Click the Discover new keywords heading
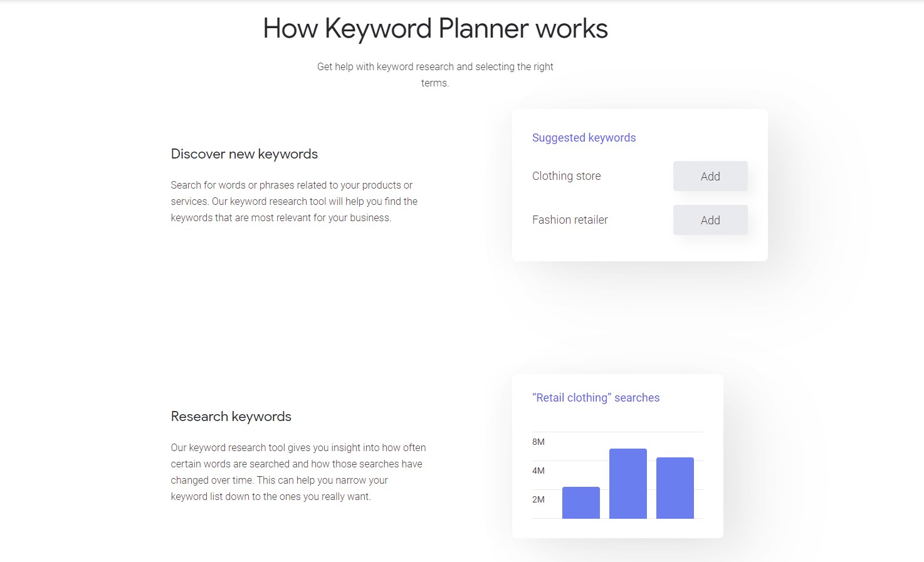924x562 pixels. pyautogui.click(x=244, y=154)
